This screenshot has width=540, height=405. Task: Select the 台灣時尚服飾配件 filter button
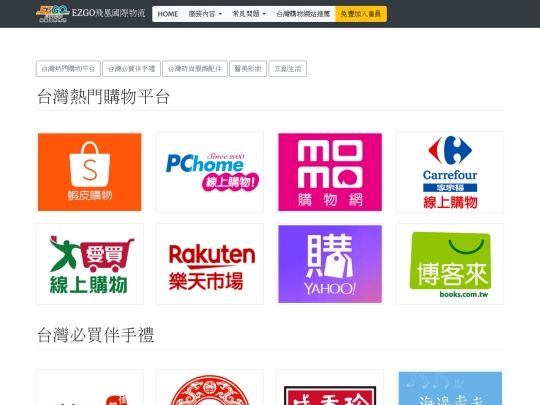point(195,69)
